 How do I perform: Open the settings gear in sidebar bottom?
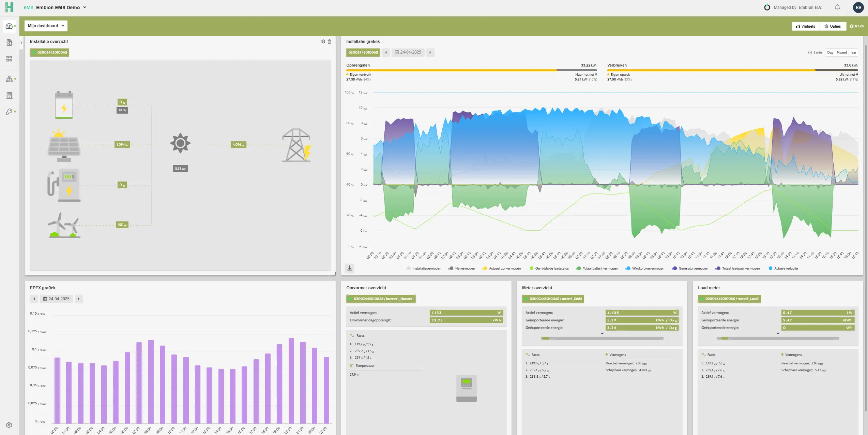(x=9, y=425)
